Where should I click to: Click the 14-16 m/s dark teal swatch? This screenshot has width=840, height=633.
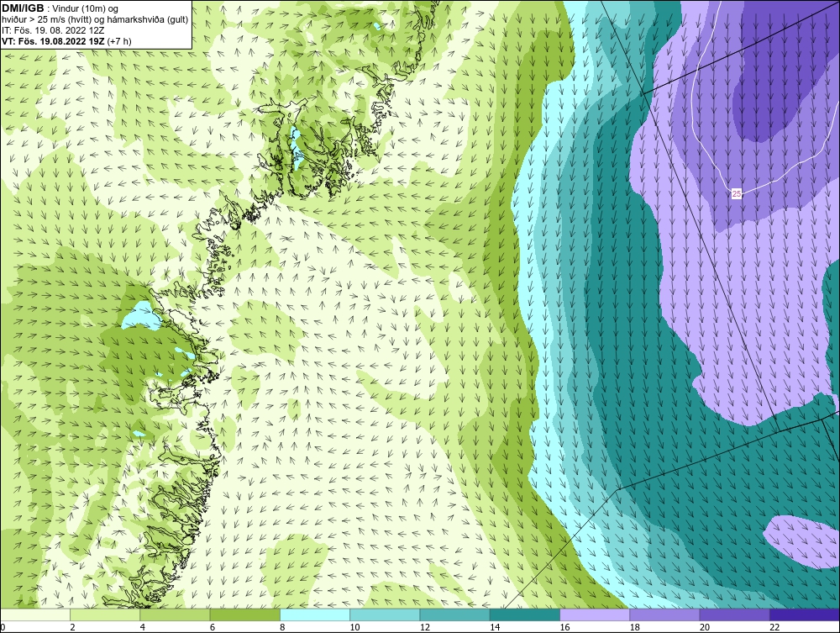click(525, 615)
